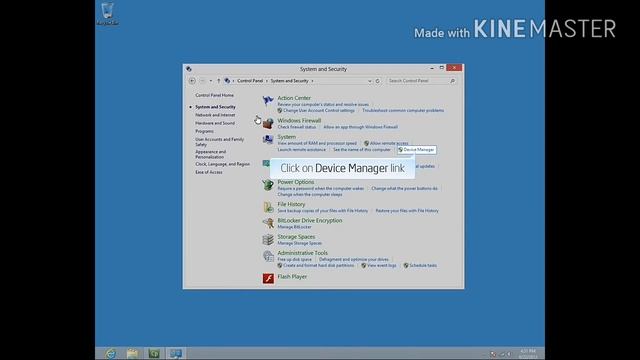This screenshot has width=640, height=360.
Task: Click Schedule tasks
Action: click(x=423, y=266)
